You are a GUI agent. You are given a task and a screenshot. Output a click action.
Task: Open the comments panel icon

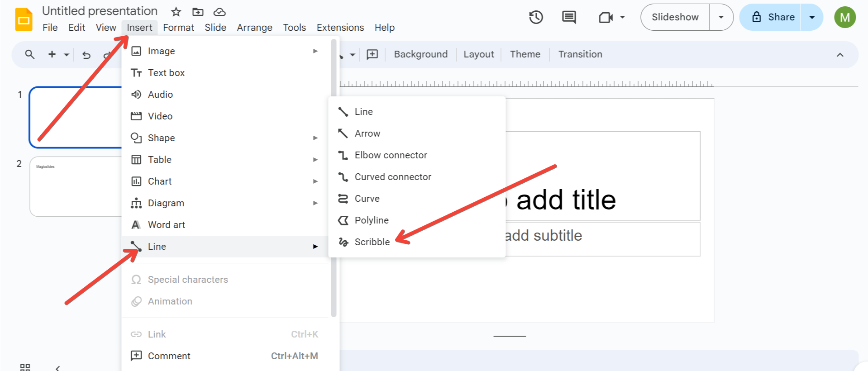(569, 18)
